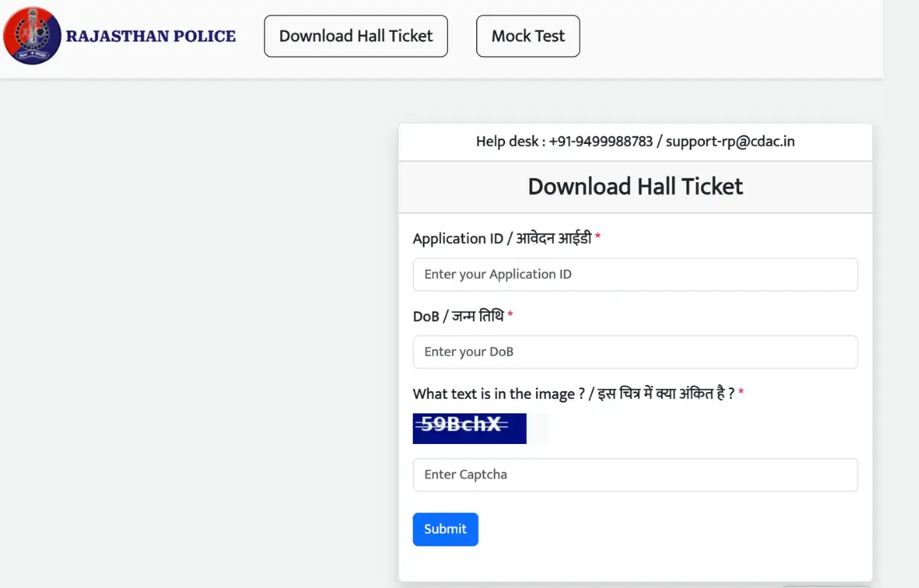
Task: Click the Download Hall Ticket form heading
Action: 635,187
